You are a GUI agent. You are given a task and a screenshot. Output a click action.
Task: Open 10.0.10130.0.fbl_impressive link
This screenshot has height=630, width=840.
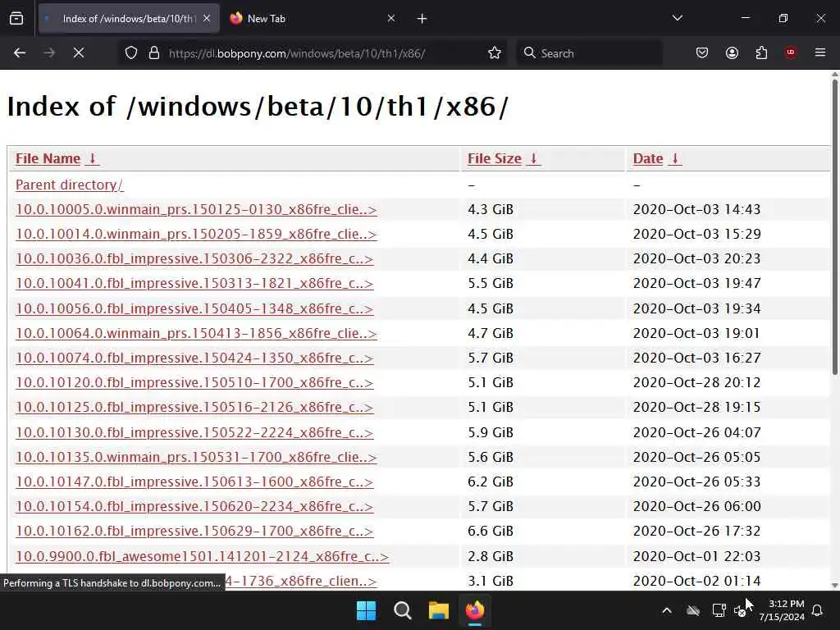(x=194, y=432)
